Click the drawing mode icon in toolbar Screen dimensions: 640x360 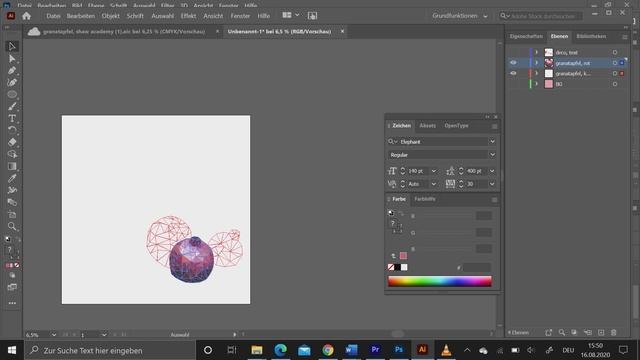12,276
